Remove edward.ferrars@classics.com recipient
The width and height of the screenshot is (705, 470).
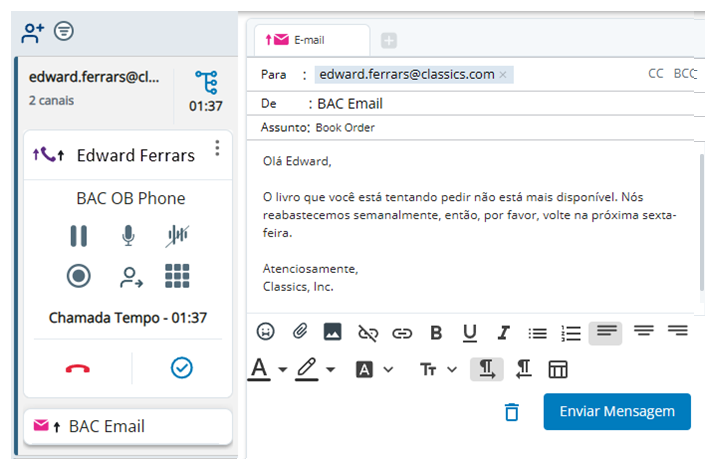[x=503, y=75]
